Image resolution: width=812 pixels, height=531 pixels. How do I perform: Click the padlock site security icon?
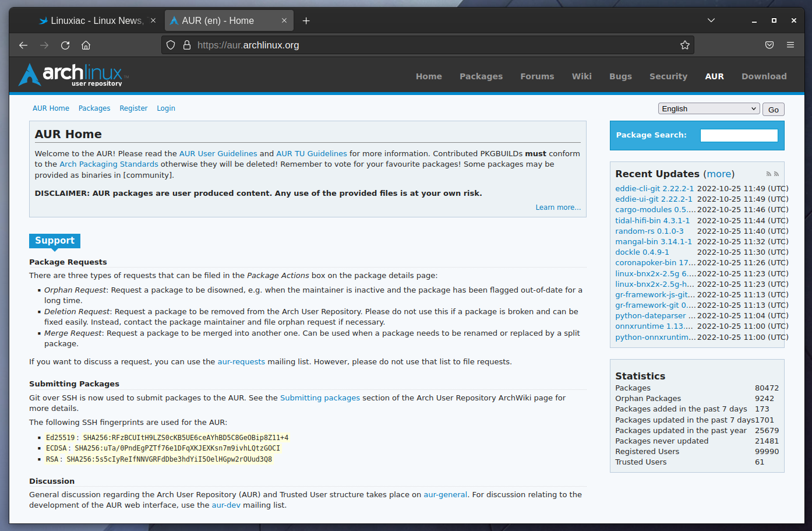[187, 45]
